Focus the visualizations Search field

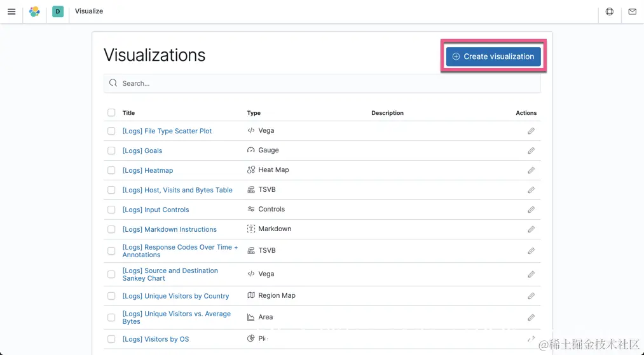(x=322, y=83)
